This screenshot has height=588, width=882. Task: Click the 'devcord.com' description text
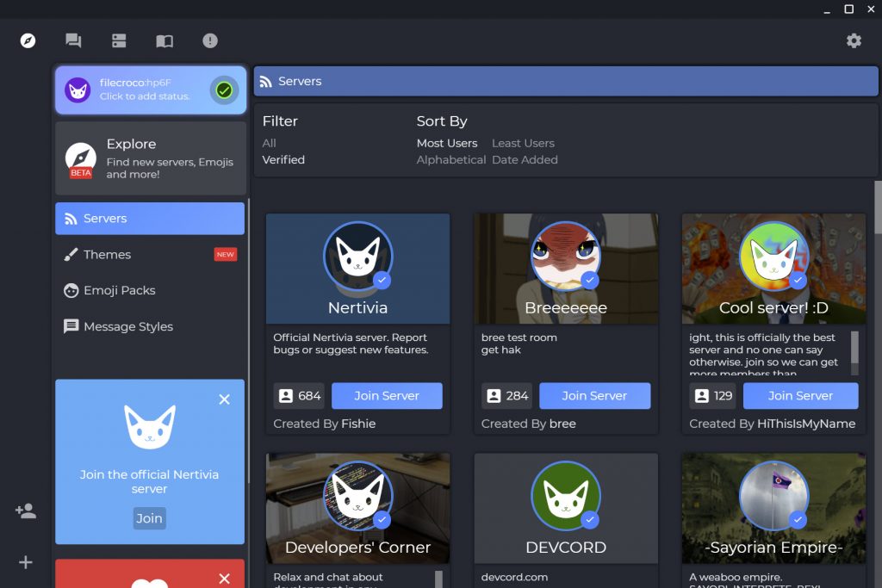coord(514,577)
